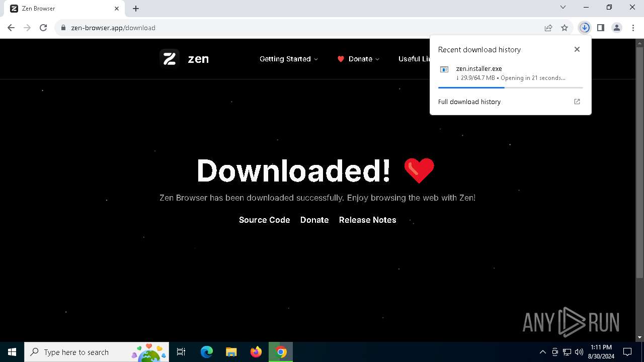This screenshot has width=644, height=362.
Task: Launch Firefox from the taskbar
Action: pyautogui.click(x=256, y=352)
